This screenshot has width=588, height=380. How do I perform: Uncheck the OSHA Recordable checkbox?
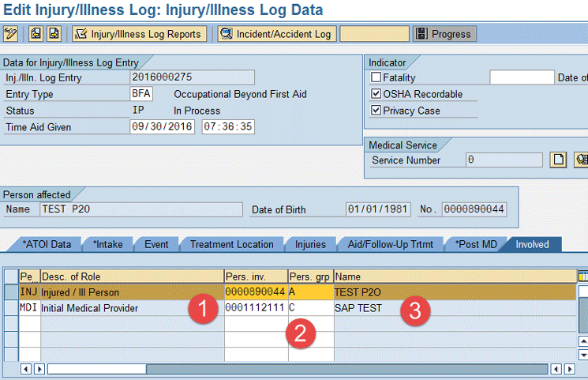[x=376, y=94]
